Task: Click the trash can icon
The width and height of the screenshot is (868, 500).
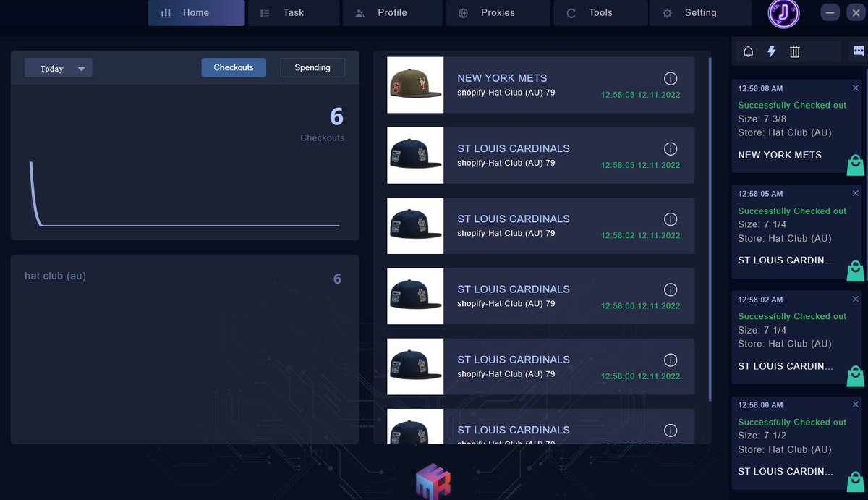Action: (x=795, y=51)
